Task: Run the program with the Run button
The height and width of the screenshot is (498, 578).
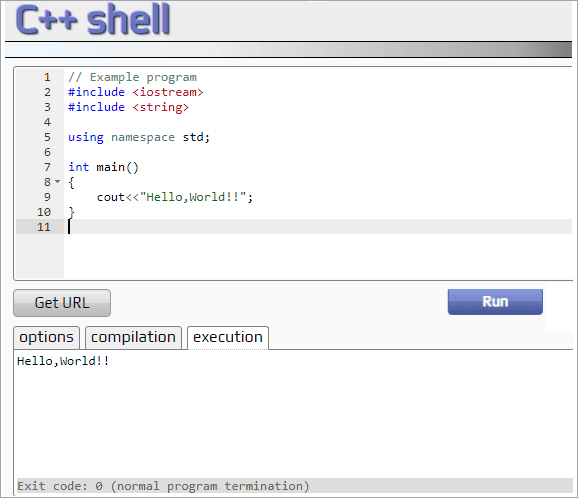Action: coord(495,302)
